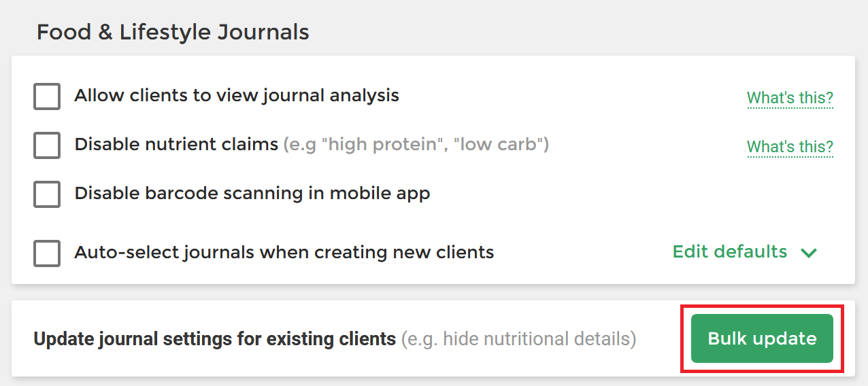The width and height of the screenshot is (868, 386).
Task: Click the ampersand in the section heading
Action: click(x=105, y=32)
